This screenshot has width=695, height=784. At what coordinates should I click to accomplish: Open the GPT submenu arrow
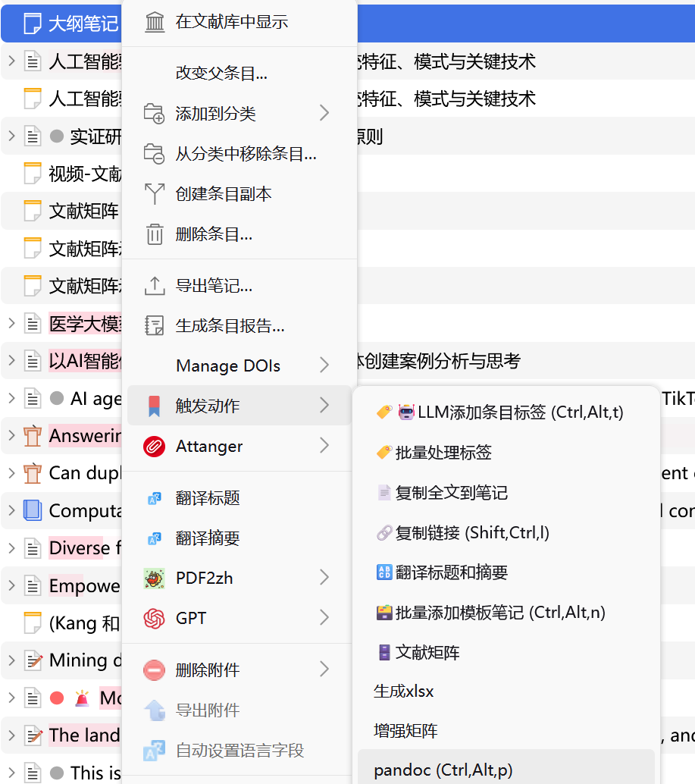[x=324, y=618]
